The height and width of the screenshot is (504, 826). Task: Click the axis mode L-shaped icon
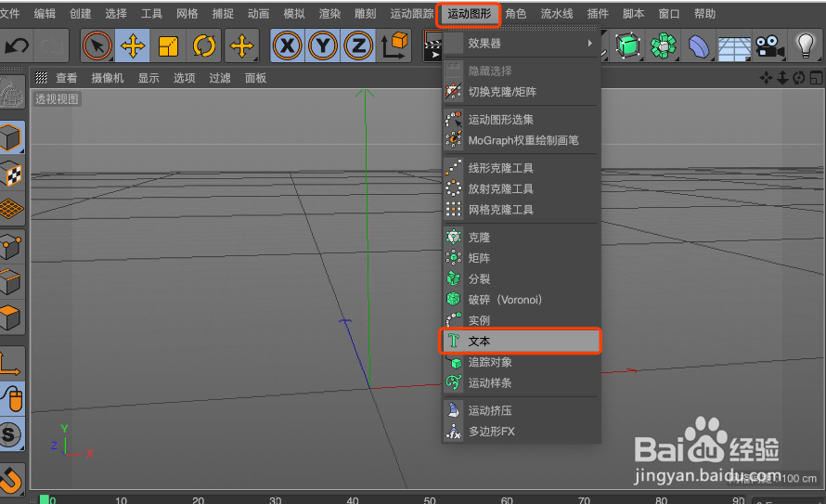11,364
